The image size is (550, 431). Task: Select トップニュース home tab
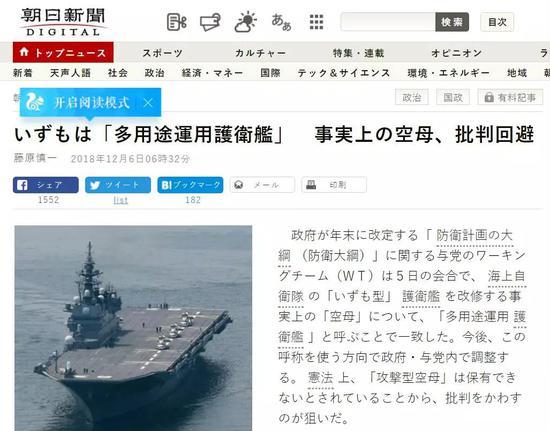pos(63,52)
